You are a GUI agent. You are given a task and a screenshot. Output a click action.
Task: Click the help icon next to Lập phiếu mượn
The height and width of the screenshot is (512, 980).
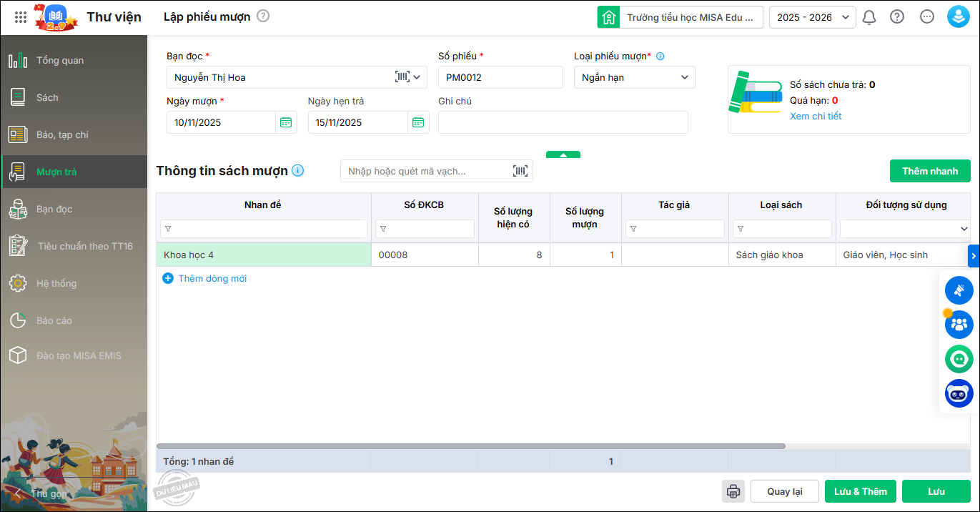click(263, 16)
